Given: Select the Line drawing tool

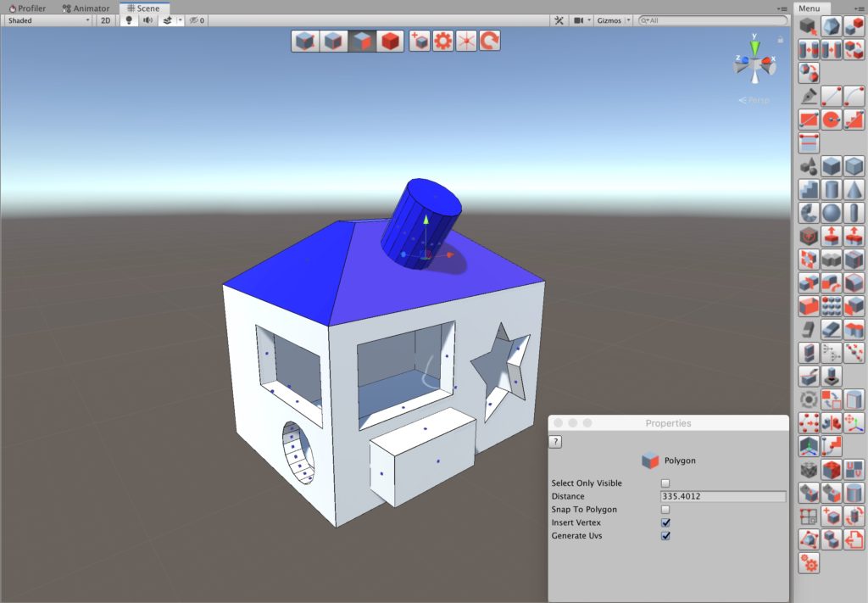Looking at the screenshot, I should (832, 97).
